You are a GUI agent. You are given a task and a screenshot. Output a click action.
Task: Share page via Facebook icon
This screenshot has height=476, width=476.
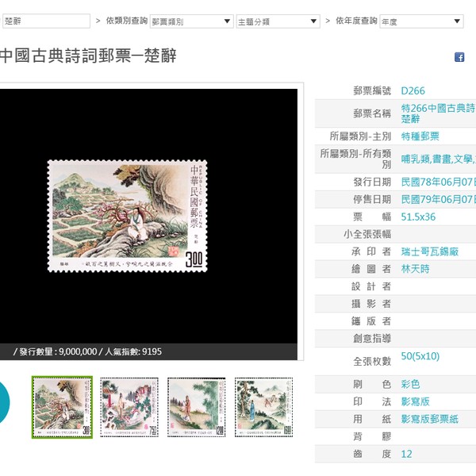click(459, 57)
